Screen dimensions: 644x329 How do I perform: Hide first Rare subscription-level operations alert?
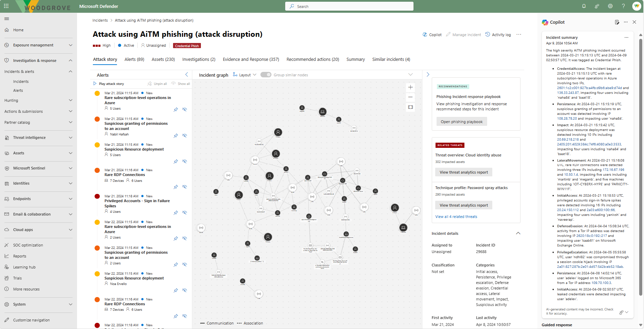185,110
